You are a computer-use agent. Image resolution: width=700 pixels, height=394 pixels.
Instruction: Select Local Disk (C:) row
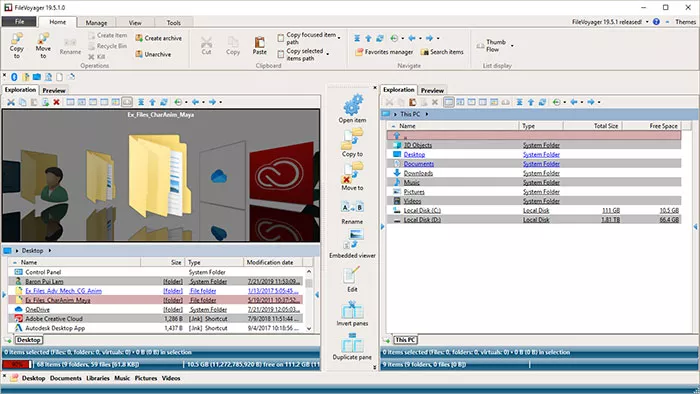tap(534, 211)
